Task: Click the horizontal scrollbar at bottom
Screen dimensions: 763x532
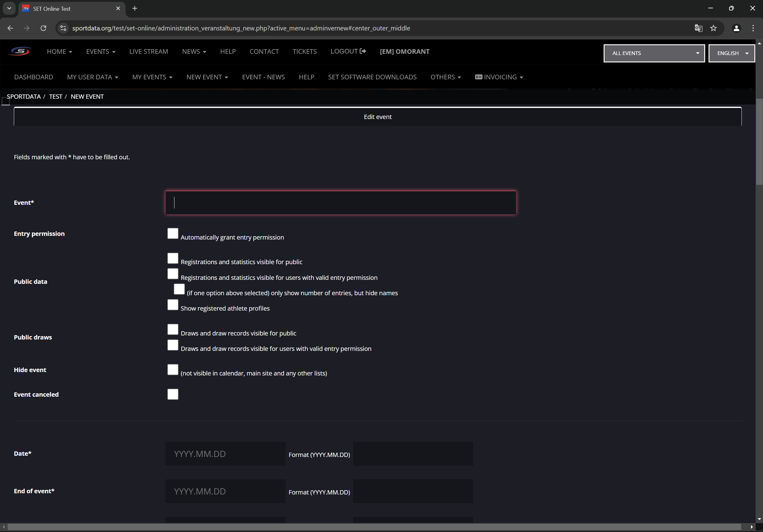Action: click(x=374, y=527)
